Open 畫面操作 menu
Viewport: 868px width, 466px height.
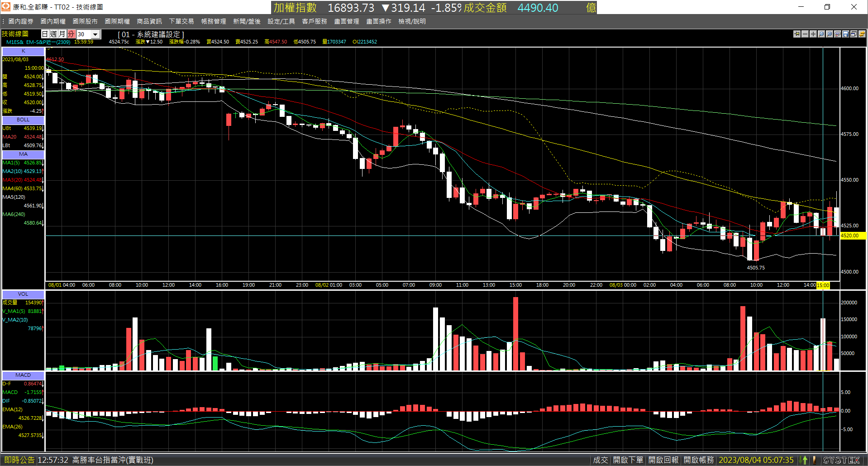[x=379, y=21]
